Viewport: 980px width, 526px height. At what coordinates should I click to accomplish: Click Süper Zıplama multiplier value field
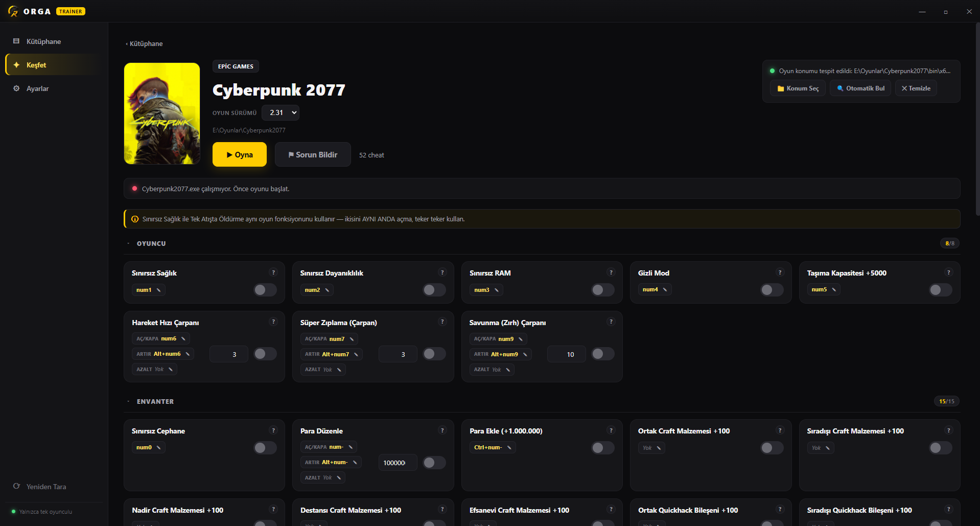coord(398,354)
